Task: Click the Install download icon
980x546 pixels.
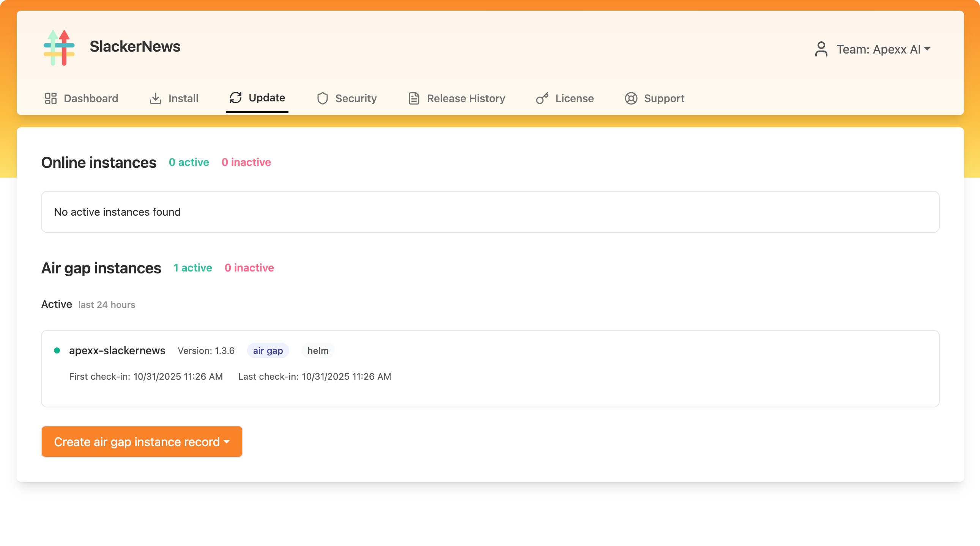Action: (x=156, y=98)
